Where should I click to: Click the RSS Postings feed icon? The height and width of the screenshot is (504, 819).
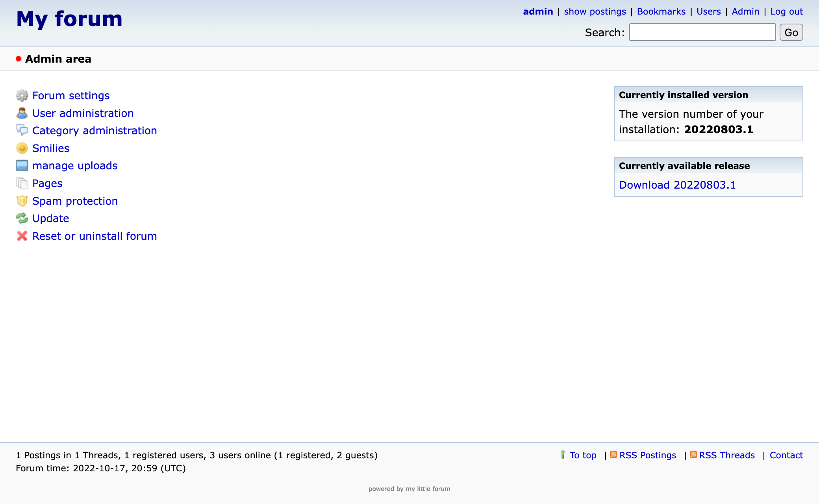pos(613,454)
